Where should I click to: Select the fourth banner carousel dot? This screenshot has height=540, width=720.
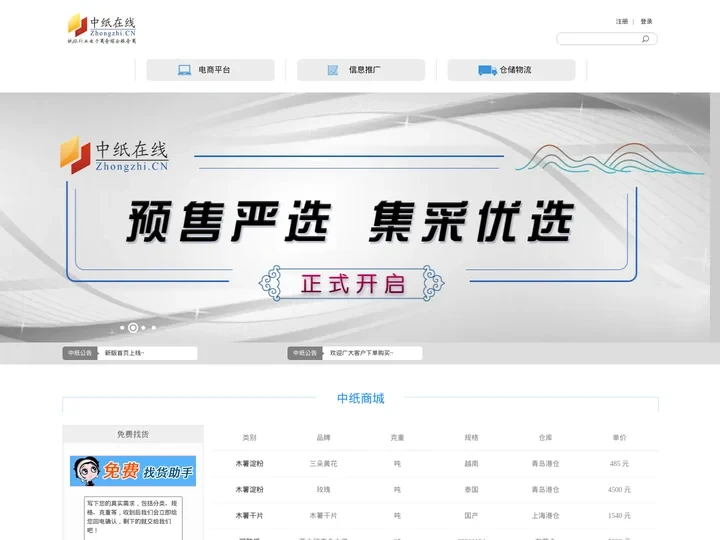[x=154, y=328]
